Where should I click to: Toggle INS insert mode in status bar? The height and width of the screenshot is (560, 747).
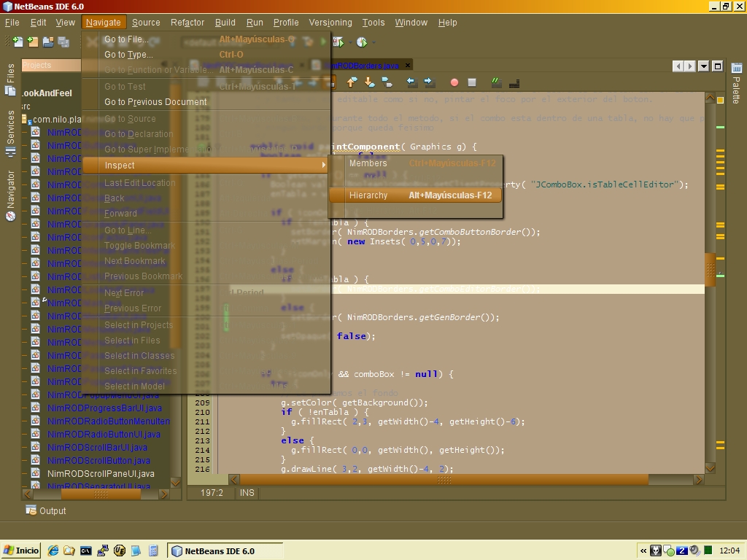247,493
